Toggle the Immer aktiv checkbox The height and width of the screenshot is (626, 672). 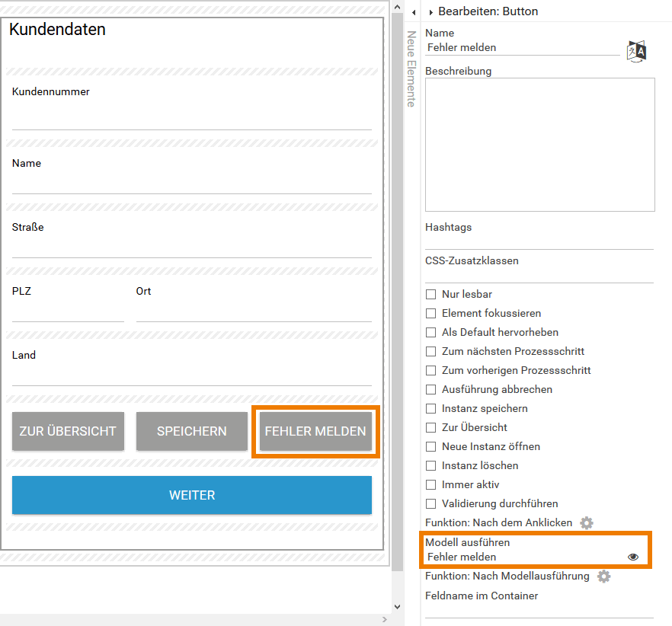[431, 484]
